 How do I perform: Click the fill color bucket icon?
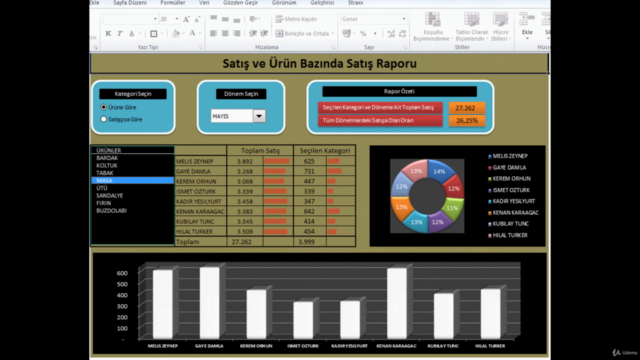176,33
